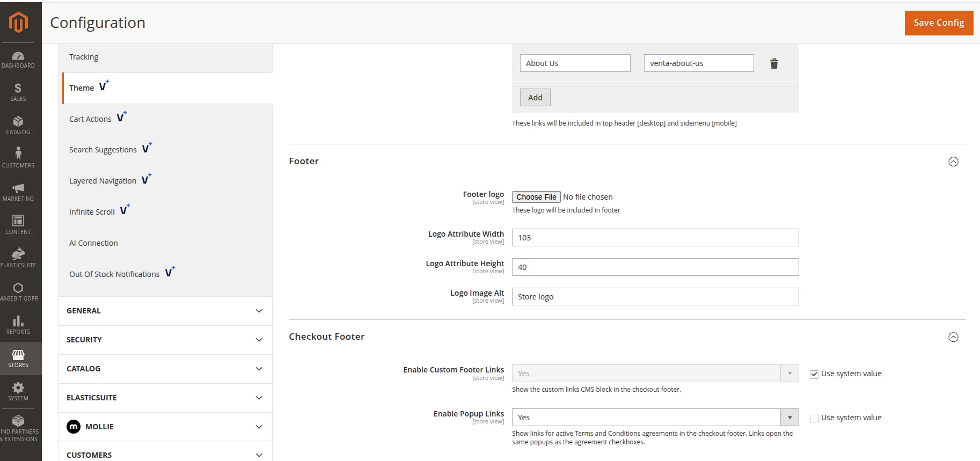Image resolution: width=980 pixels, height=461 pixels.
Task: Click V badge beside Out Of Stock Notifications
Action: pyautogui.click(x=170, y=272)
